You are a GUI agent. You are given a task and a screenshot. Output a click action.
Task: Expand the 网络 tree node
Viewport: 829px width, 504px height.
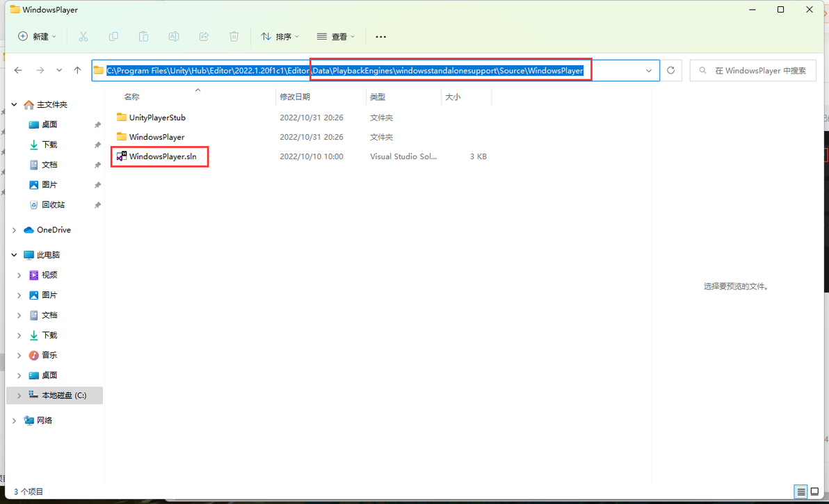coord(15,421)
